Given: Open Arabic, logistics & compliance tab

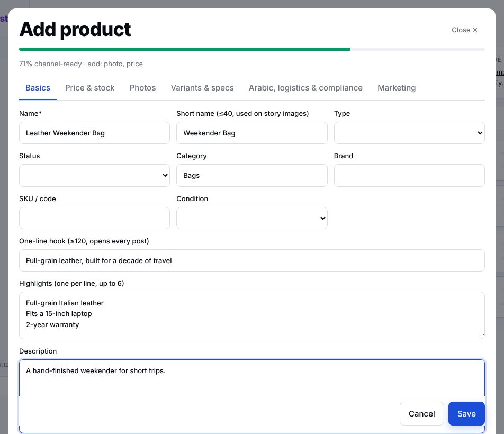Looking at the screenshot, I should 305,88.
